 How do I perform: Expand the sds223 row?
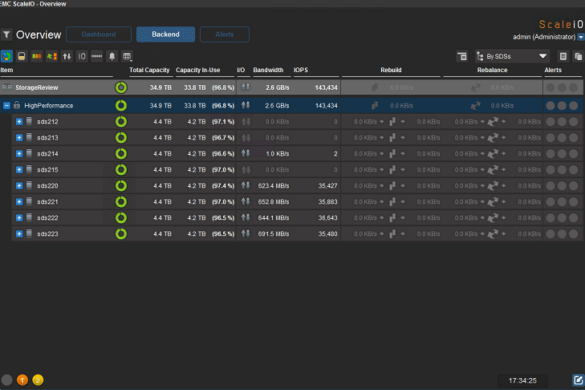pyautogui.click(x=19, y=234)
